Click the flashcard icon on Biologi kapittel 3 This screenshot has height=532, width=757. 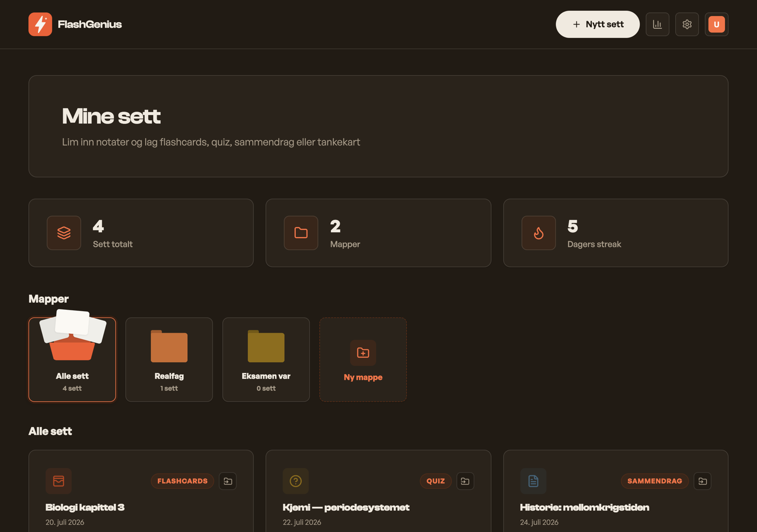(x=59, y=481)
